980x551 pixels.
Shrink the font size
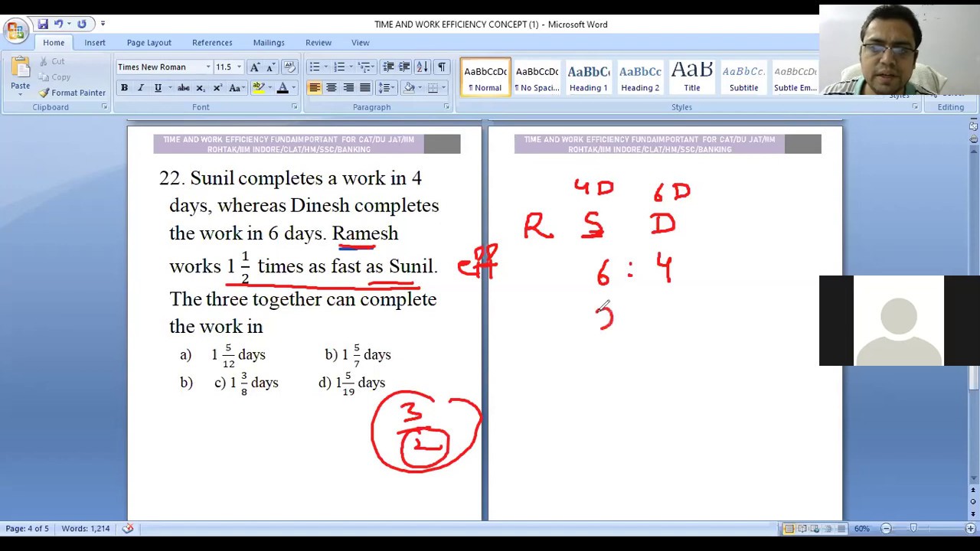coord(269,67)
